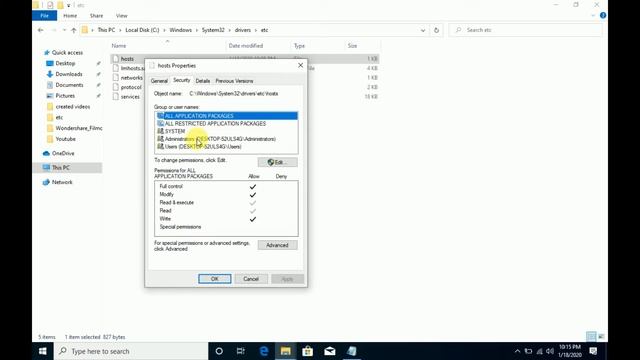640x360 pixels.
Task: Open Task View on the taskbar
Action: point(241,351)
